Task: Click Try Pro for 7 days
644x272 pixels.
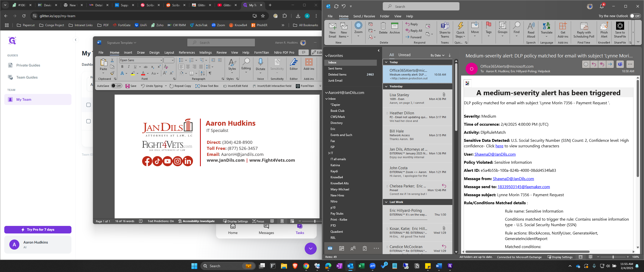Action: [38, 229]
